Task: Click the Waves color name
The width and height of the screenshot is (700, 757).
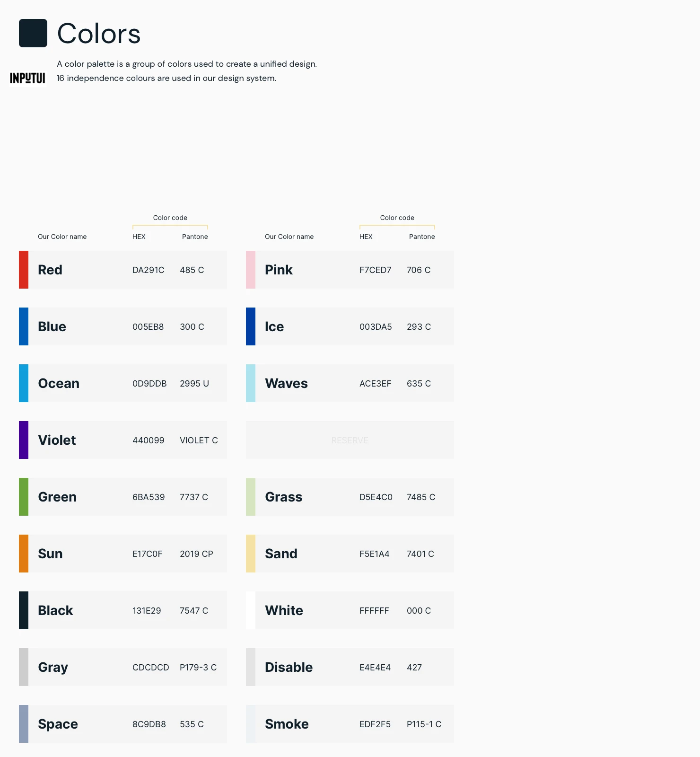Action: 286,383
